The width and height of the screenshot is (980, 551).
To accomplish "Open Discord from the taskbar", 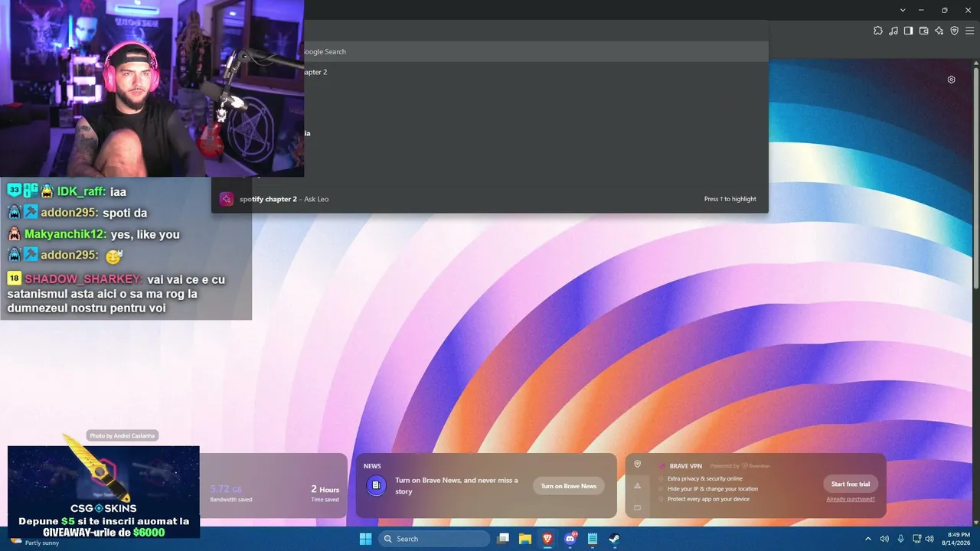I will click(x=570, y=539).
